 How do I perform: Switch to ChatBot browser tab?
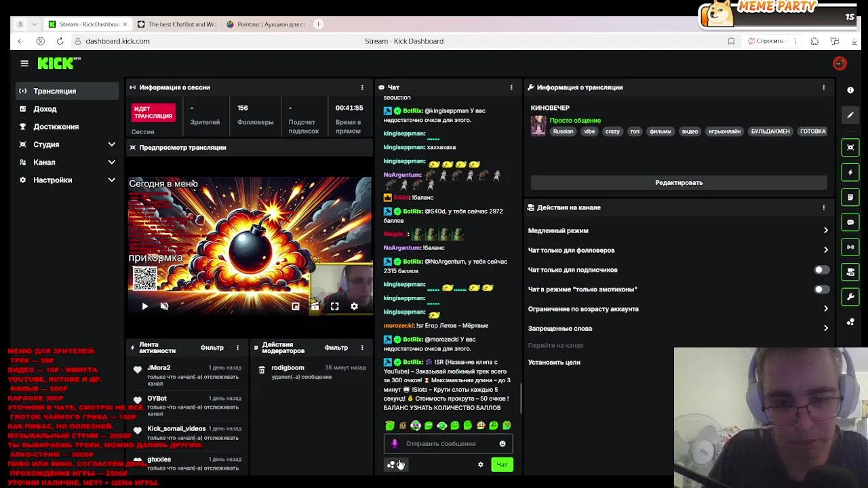pyautogui.click(x=176, y=24)
